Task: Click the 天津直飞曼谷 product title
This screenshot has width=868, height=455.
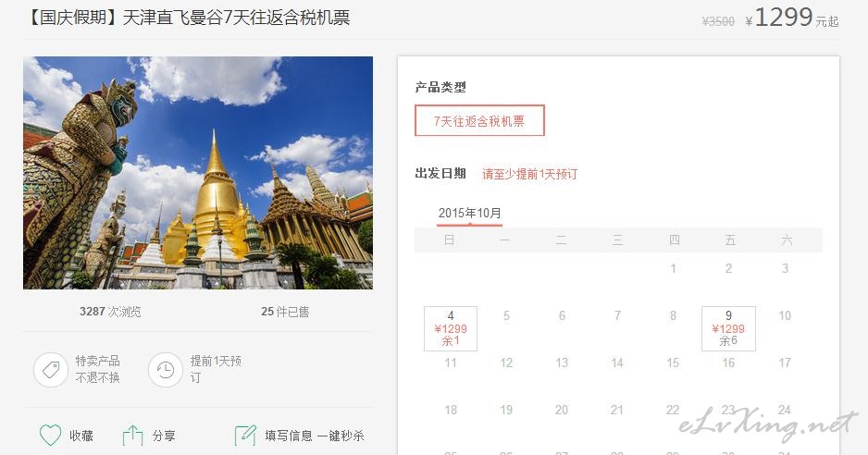Action: tap(187, 18)
